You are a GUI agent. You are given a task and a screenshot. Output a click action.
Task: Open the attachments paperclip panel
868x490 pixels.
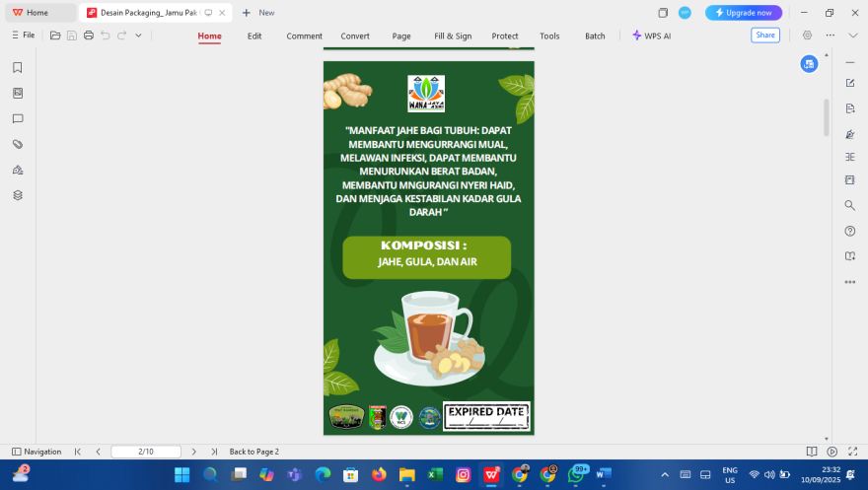(x=17, y=144)
